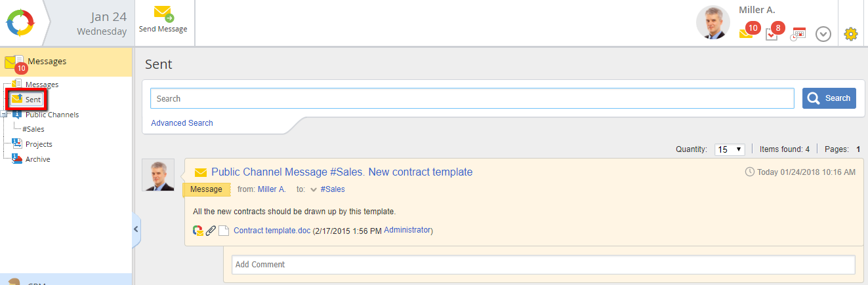Open the Archive folder in the sidebar
The height and width of the screenshot is (285, 868).
coord(37,159)
